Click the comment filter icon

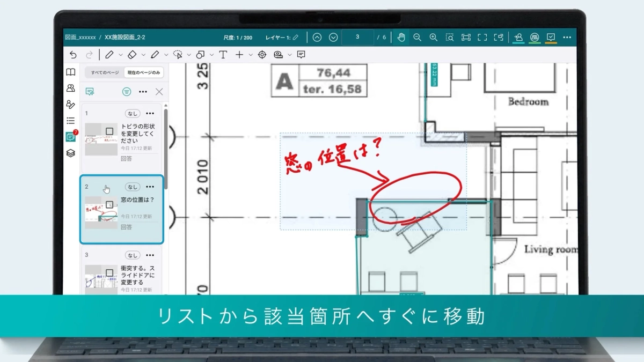(x=127, y=92)
